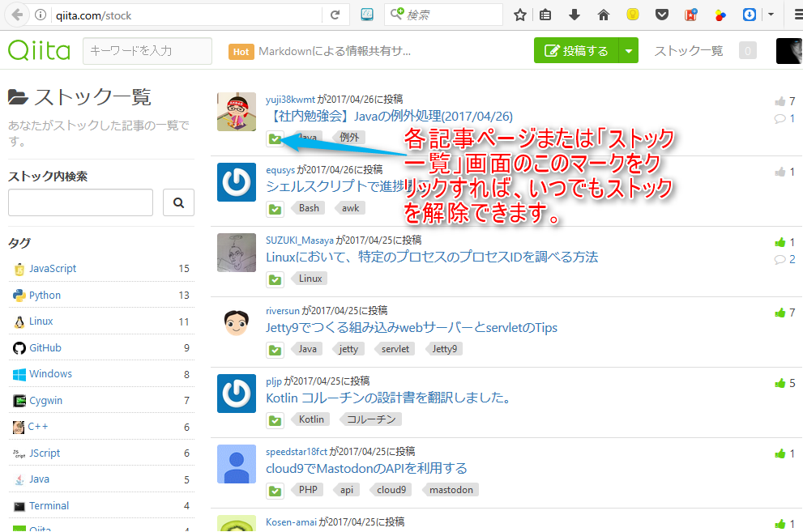Open the 社内勉強会 Java article link
This screenshot has height=532, width=803.
coord(387,117)
